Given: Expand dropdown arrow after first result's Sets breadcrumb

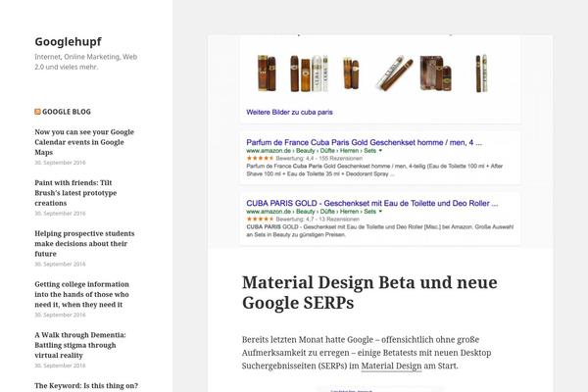Looking at the screenshot, I should pos(380,149).
